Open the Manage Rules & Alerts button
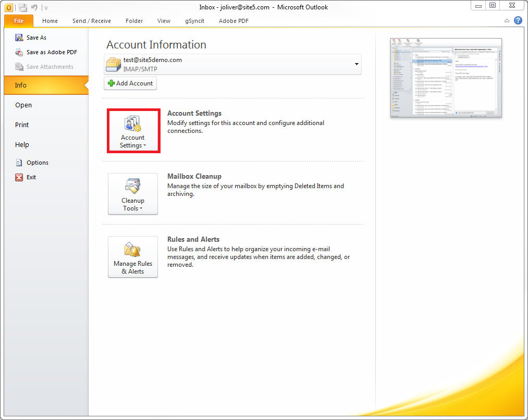Image resolution: width=528 pixels, height=420 pixels. [x=133, y=257]
